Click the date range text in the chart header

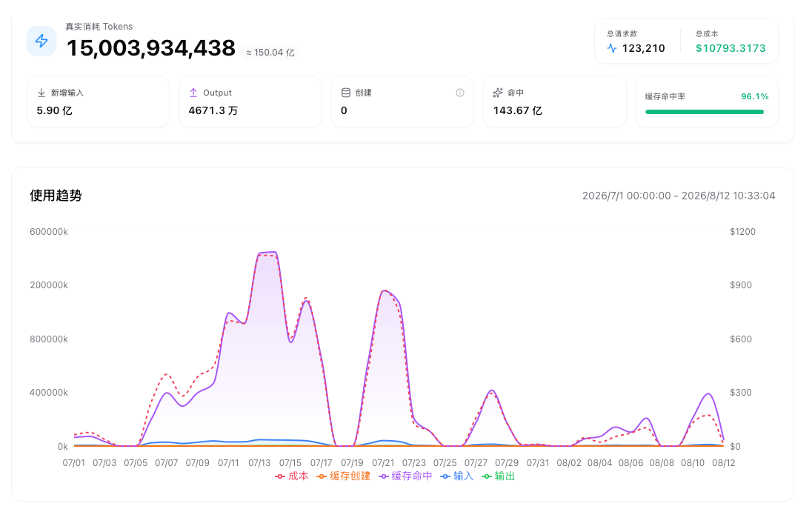coord(679,196)
